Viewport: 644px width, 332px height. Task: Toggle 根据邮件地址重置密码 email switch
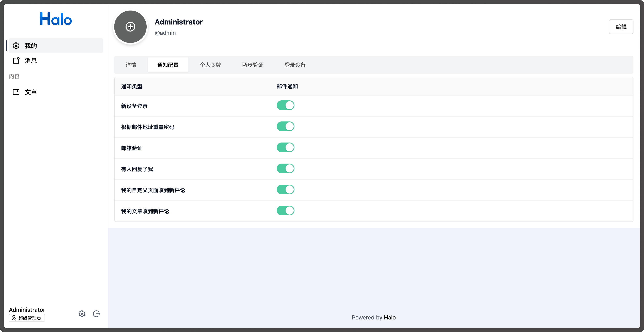(x=285, y=126)
